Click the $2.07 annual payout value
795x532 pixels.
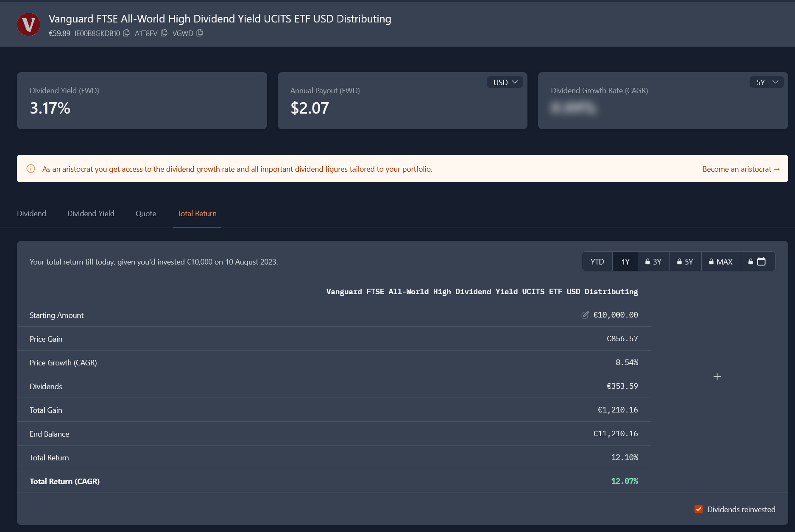[x=310, y=108]
